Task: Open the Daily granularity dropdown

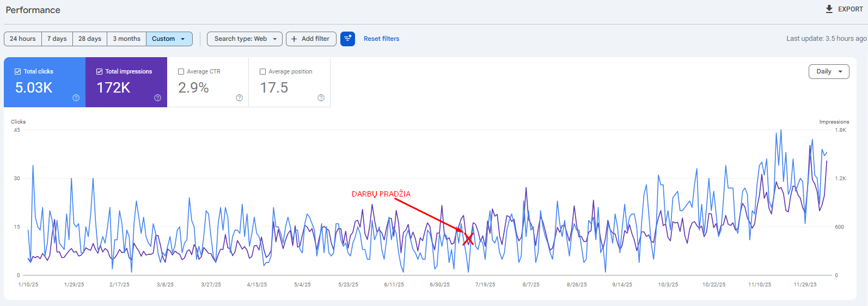Action: pos(829,71)
